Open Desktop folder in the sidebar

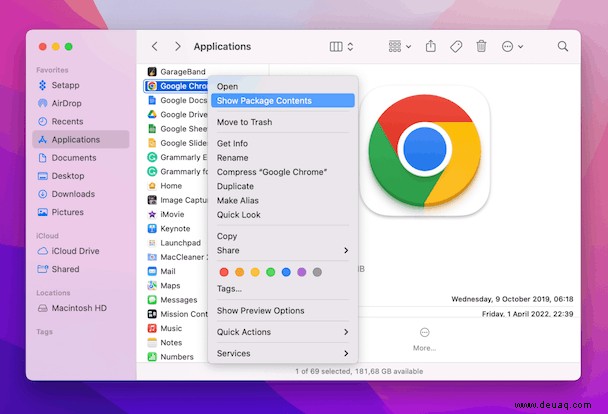81,176
